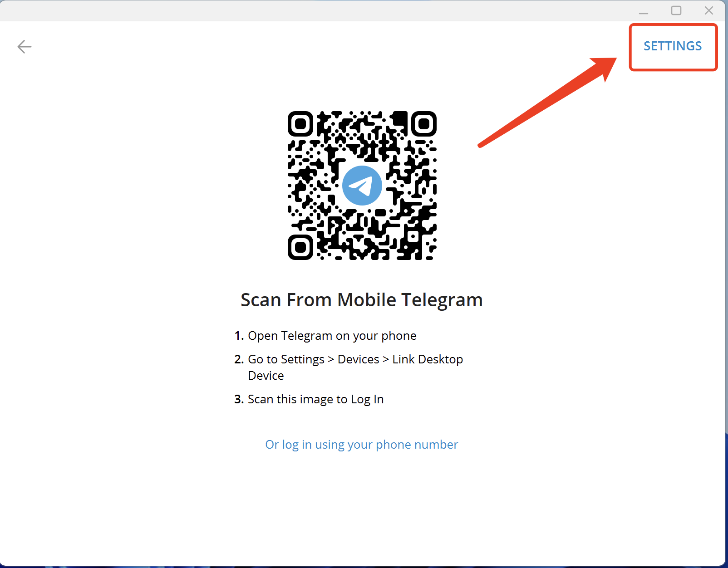The height and width of the screenshot is (568, 728).
Task: Click the QR code's bottom-left finder square
Action: tap(300, 247)
